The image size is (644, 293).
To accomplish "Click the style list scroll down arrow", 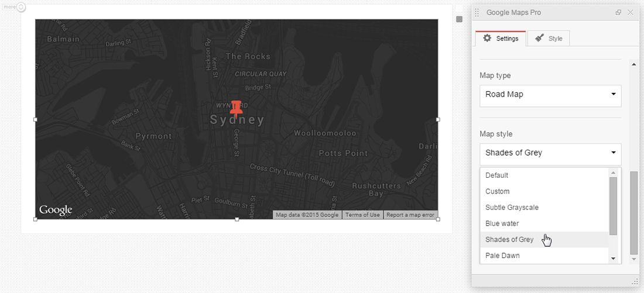I will (x=613, y=258).
